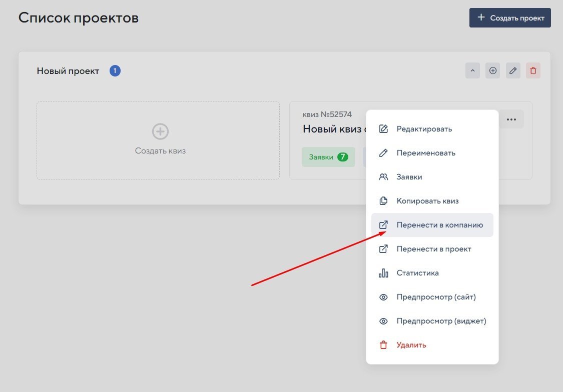The image size is (563, 392).
Task: Choose Перенести в проект option
Action: pos(433,249)
